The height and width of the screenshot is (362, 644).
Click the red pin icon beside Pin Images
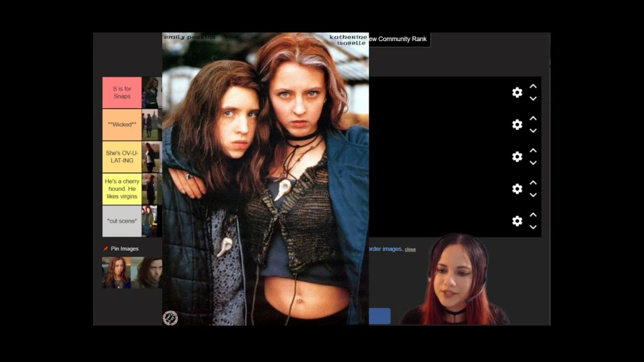[105, 249]
